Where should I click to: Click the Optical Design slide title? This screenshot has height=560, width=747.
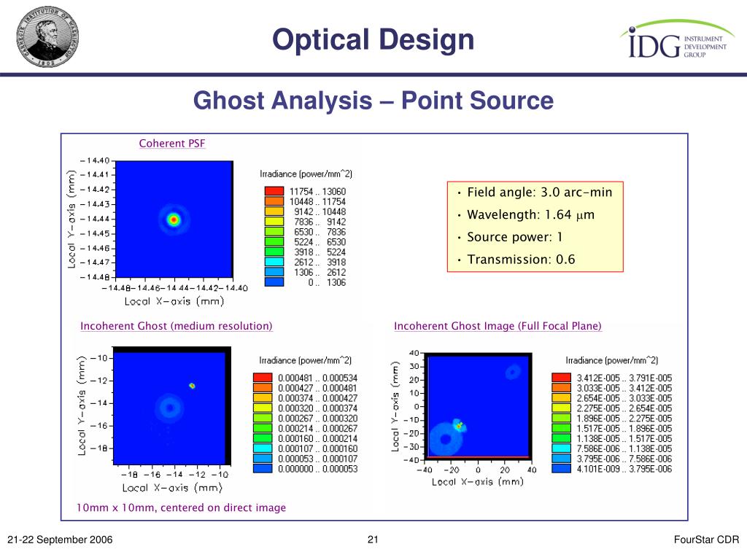coord(373,39)
